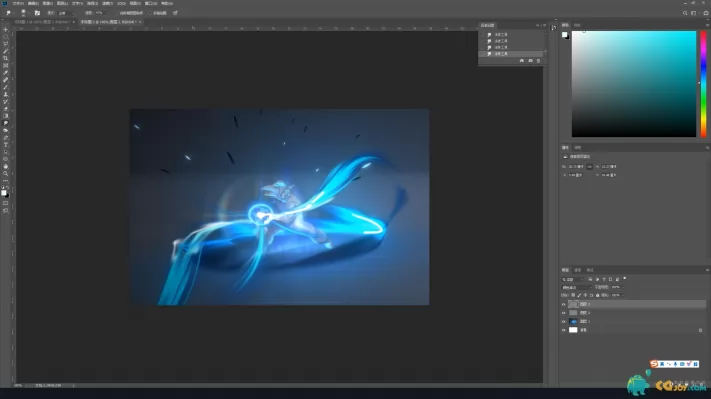Select the Dodge tool

5,130
